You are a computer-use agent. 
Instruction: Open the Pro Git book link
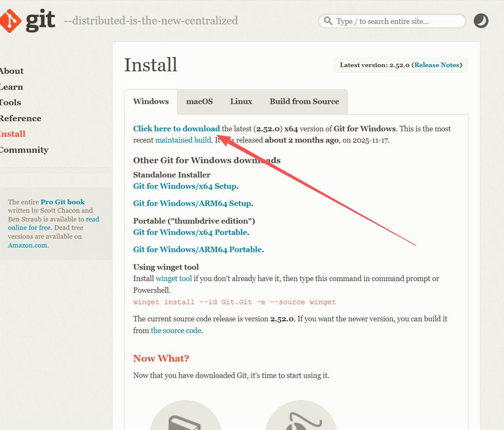pyautogui.click(x=63, y=202)
